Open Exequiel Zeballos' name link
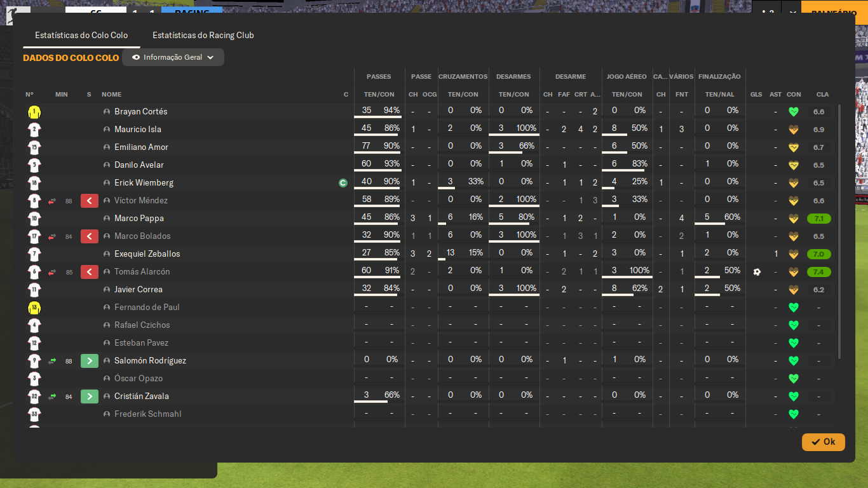868x488 pixels. tap(147, 254)
